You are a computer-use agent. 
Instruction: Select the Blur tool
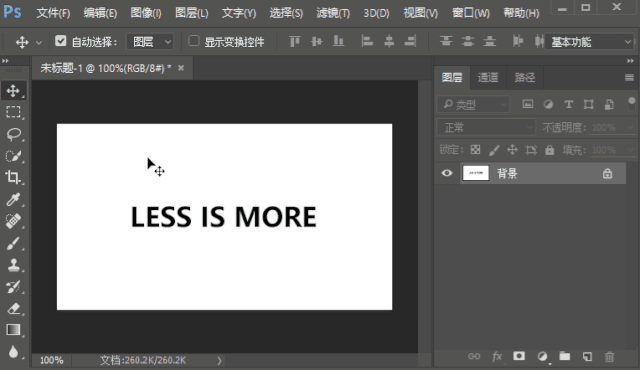[x=13, y=352]
